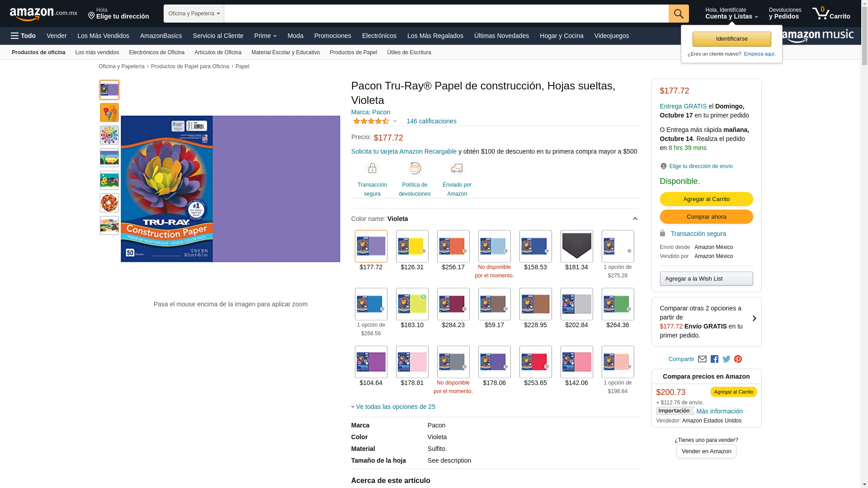Share the product on Pinterest icon
This screenshot has height=488, width=868.
pyautogui.click(x=738, y=359)
